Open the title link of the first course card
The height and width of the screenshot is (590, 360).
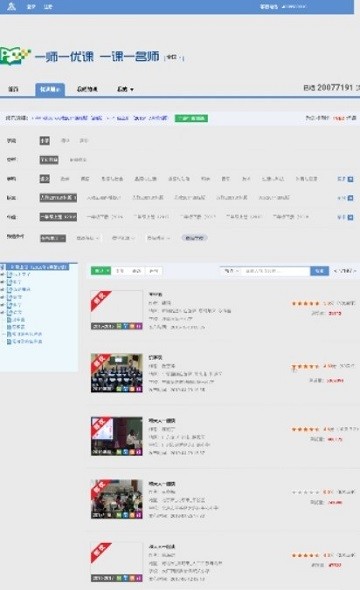(156, 294)
